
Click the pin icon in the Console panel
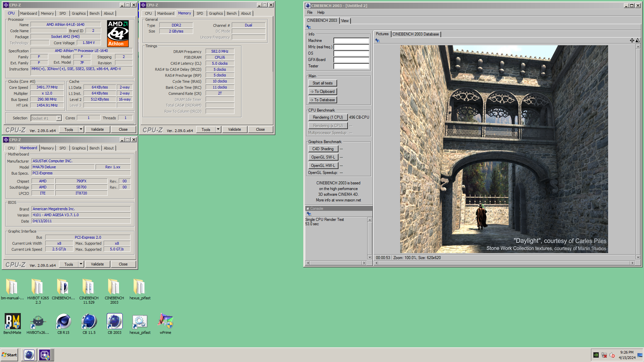(309, 214)
